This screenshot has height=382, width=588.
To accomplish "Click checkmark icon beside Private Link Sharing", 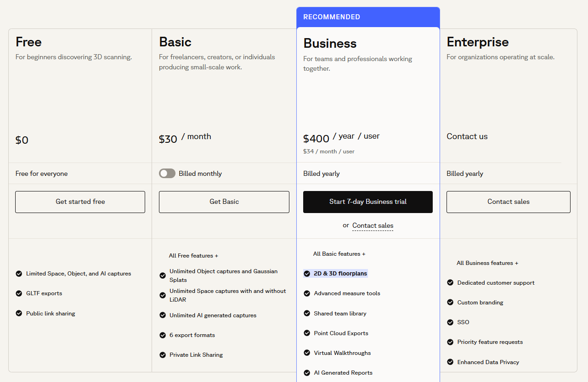I will [163, 355].
